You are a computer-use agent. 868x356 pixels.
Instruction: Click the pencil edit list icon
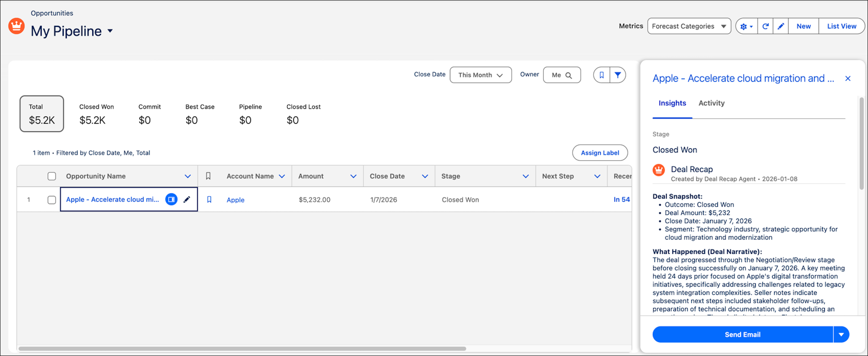click(x=781, y=26)
